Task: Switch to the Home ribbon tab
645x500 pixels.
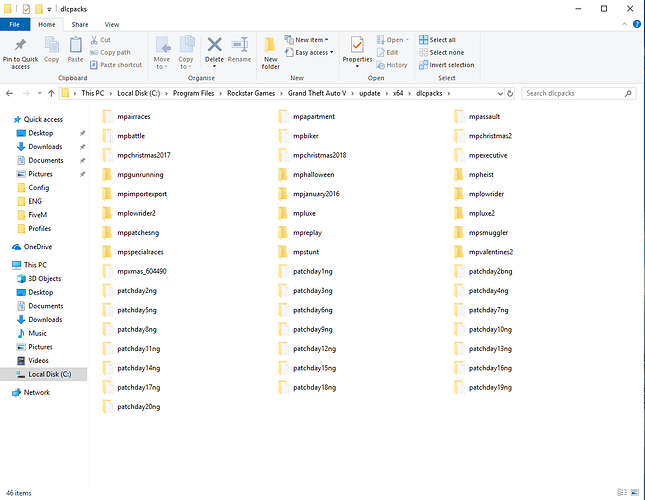Action: 46,25
